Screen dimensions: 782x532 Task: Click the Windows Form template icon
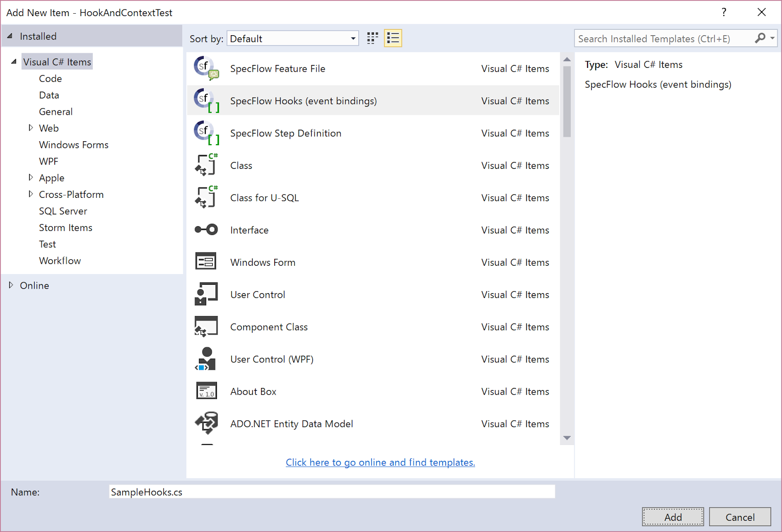(x=206, y=262)
